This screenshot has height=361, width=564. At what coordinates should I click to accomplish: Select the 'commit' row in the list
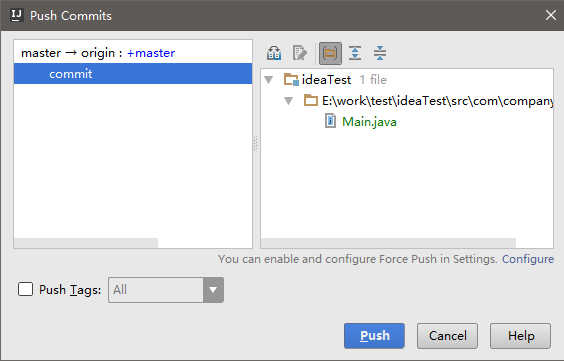[x=133, y=74]
